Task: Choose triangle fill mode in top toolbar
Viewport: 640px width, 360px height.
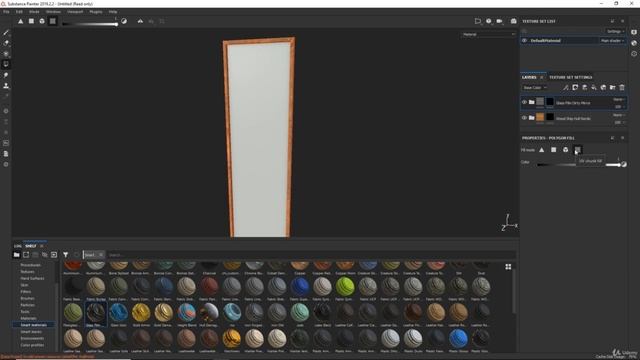Action: tap(20, 21)
